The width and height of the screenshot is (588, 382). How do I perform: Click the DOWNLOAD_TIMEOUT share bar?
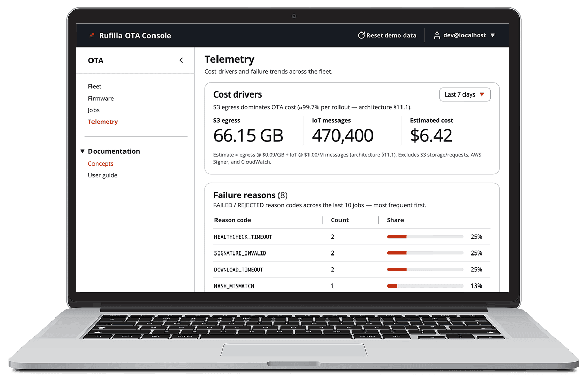point(425,270)
